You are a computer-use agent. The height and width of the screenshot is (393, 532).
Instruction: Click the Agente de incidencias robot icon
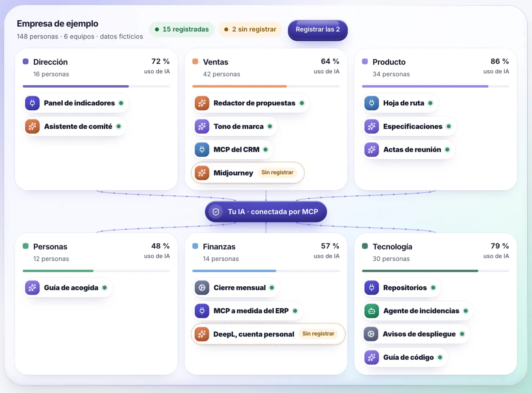tap(371, 311)
